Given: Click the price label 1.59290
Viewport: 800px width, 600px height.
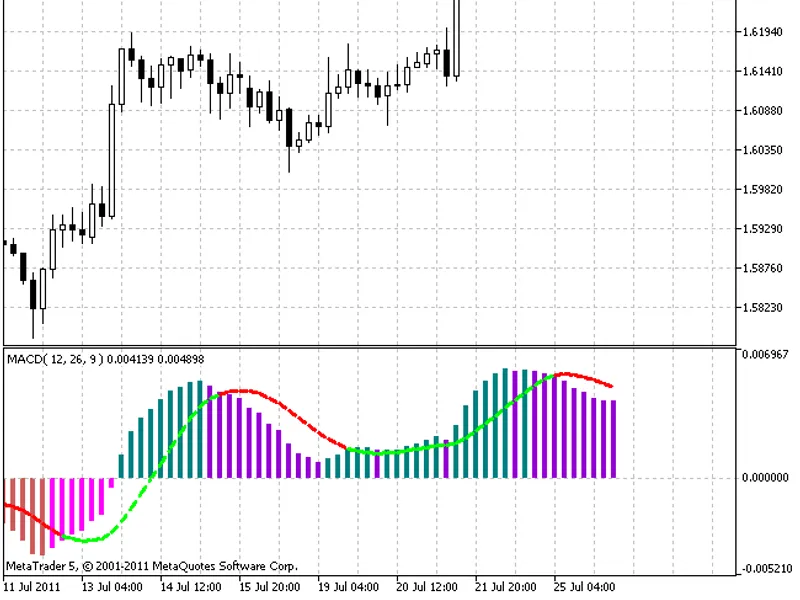Looking at the screenshot, I should (763, 229).
